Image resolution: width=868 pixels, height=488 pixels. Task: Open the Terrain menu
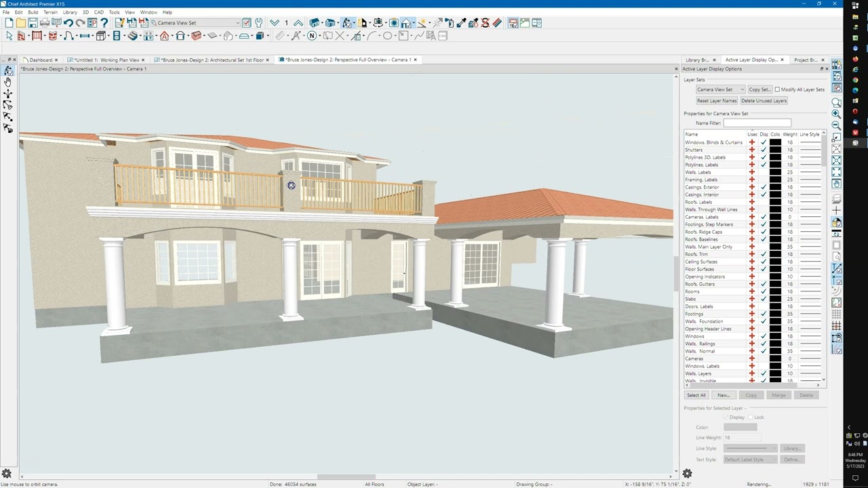[50, 12]
